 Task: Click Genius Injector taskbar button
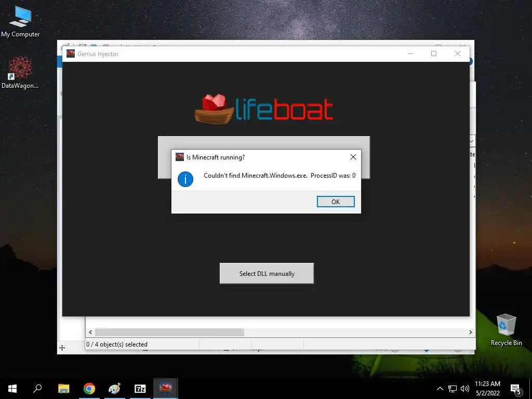pos(166,389)
